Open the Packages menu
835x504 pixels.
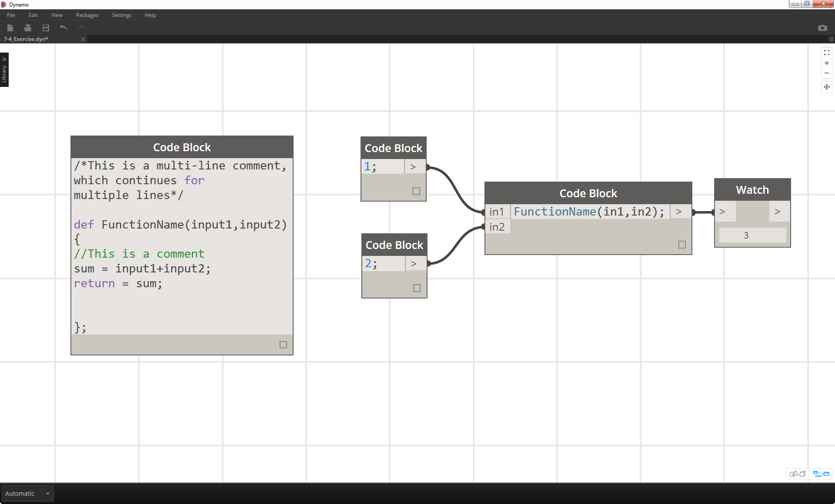coord(87,15)
